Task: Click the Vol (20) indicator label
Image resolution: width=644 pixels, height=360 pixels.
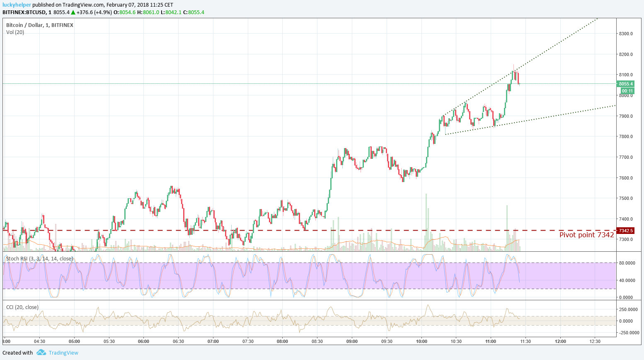Action: pos(15,32)
